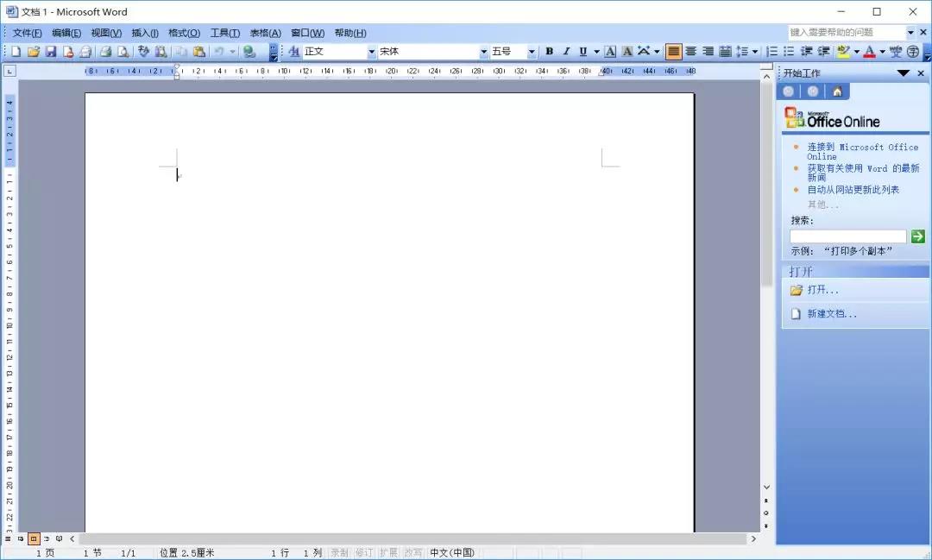
Task: Click inside the 搜索 search box
Action: [x=848, y=236]
